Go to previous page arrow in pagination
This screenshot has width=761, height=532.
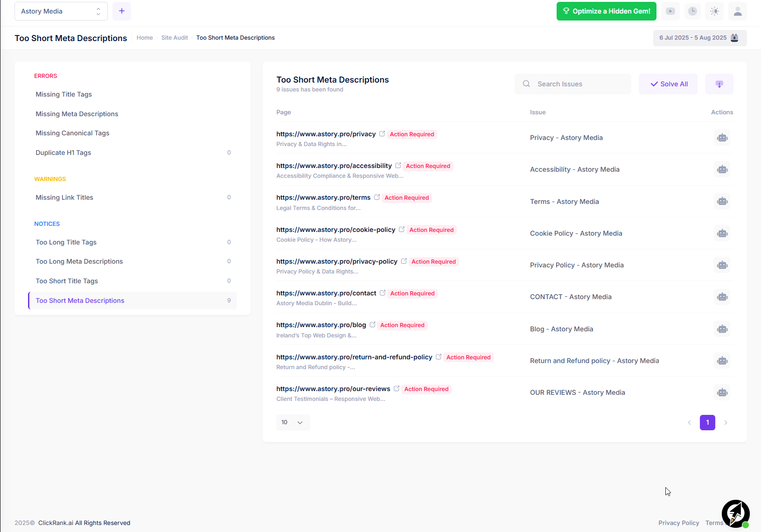point(689,422)
